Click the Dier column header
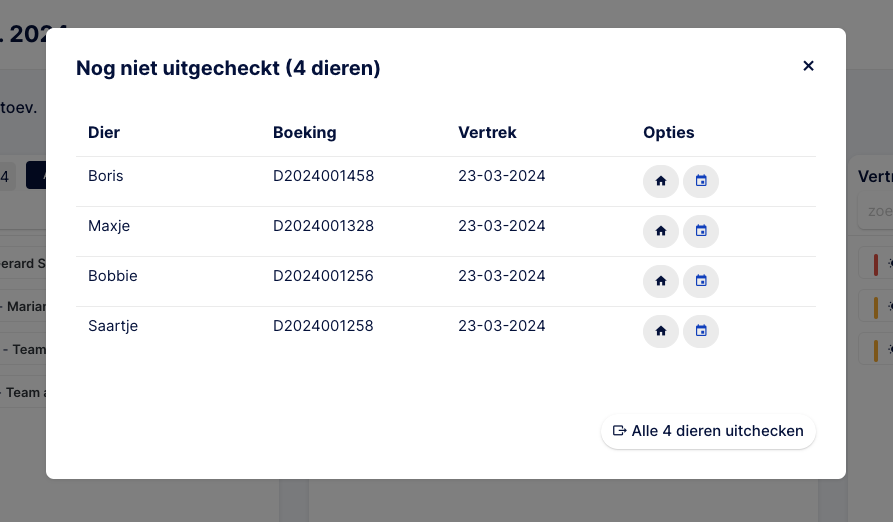 coord(104,133)
